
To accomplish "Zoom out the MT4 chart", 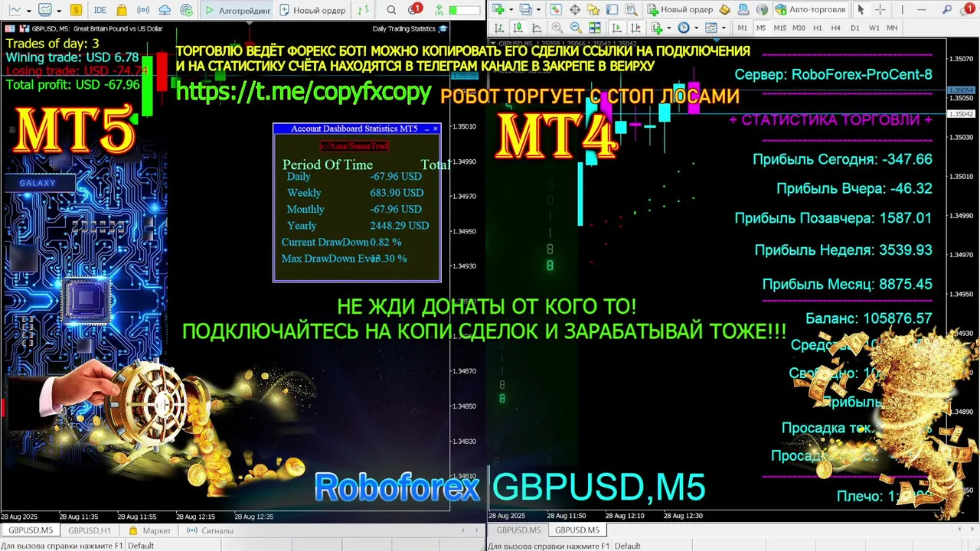I will [576, 28].
